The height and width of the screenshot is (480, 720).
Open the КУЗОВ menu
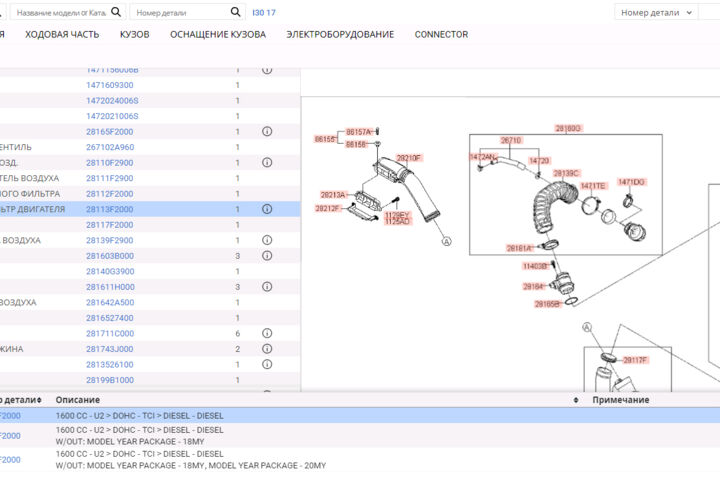coord(135,34)
